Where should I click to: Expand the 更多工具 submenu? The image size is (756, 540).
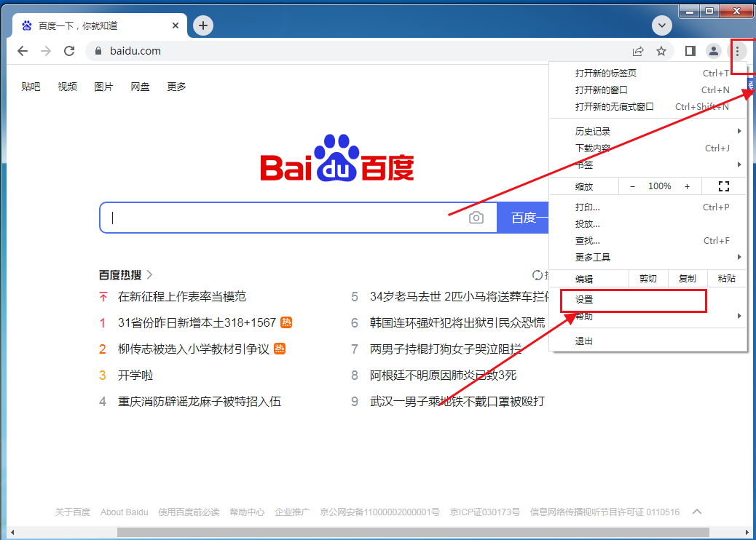[x=648, y=257]
